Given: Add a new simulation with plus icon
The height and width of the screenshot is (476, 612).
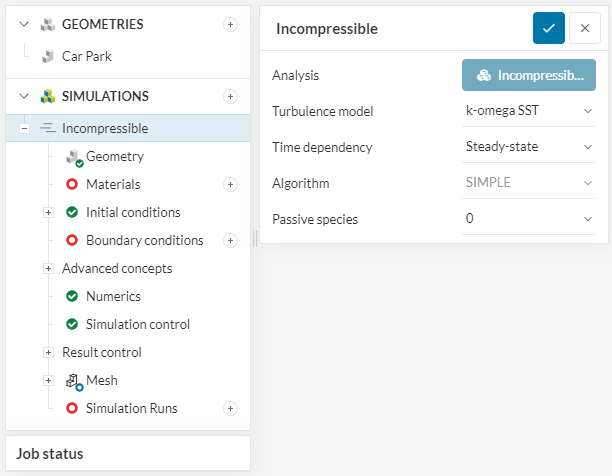Looking at the screenshot, I should tap(230, 96).
